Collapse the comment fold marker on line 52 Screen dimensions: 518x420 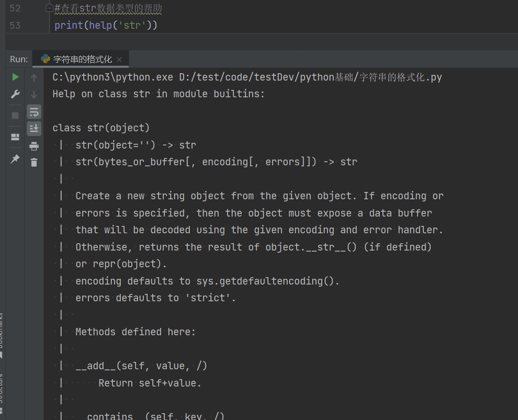coord(50,8)
